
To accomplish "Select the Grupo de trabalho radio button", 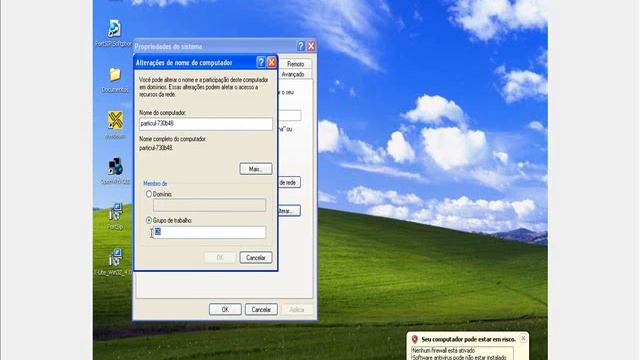I will click(x=149, y=220).
